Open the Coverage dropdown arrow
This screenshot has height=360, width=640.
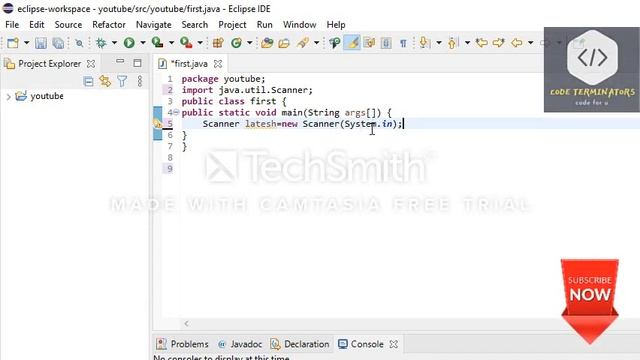coord(171,43)
